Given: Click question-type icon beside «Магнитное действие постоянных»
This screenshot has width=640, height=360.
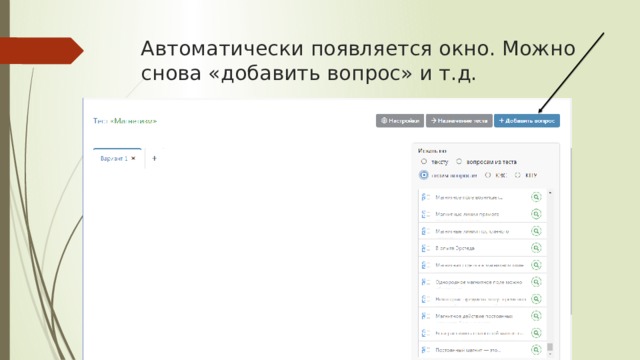Looking at the screenshot, I should (426, 316).
